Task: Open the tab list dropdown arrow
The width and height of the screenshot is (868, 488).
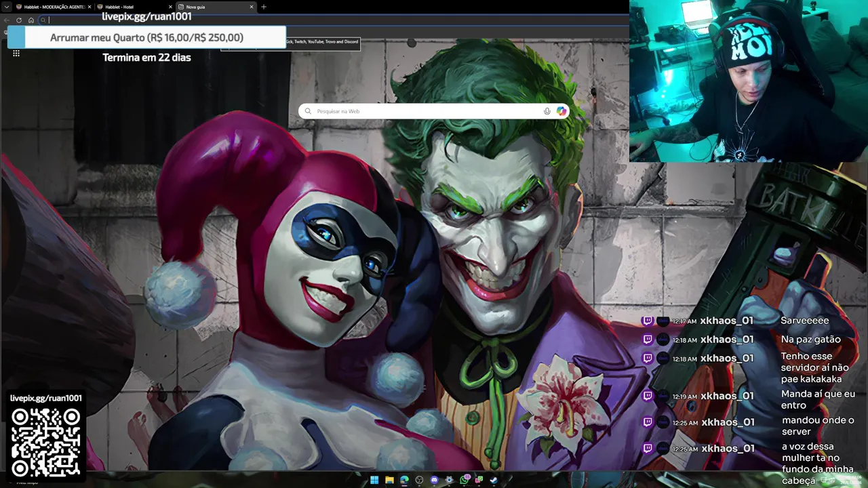Action: (x=7, y=7)
